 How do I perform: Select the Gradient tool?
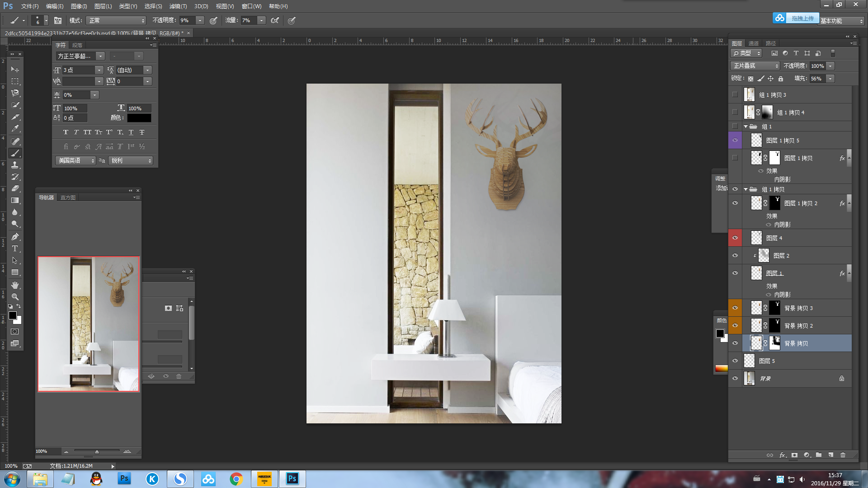[15, 200]
